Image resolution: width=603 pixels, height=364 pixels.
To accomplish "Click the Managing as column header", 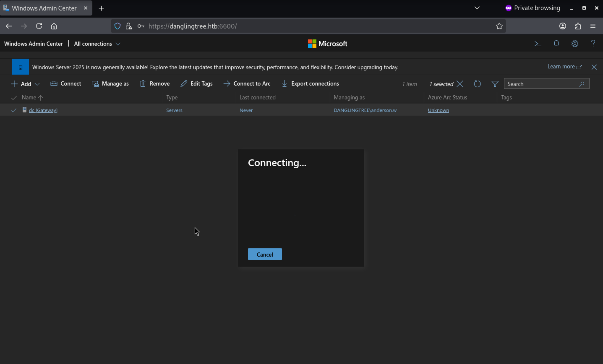I will click(349, 98).
